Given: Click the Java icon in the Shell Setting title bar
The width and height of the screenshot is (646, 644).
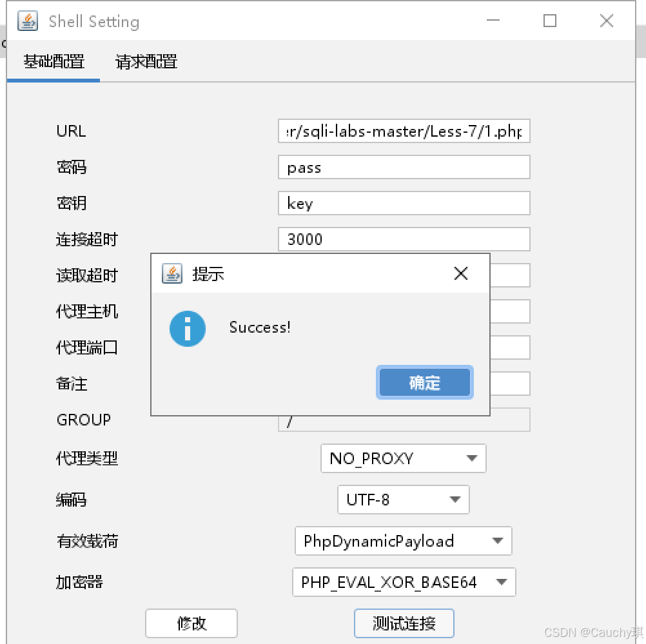Looking at the screenshot, I should click(27, 21).
